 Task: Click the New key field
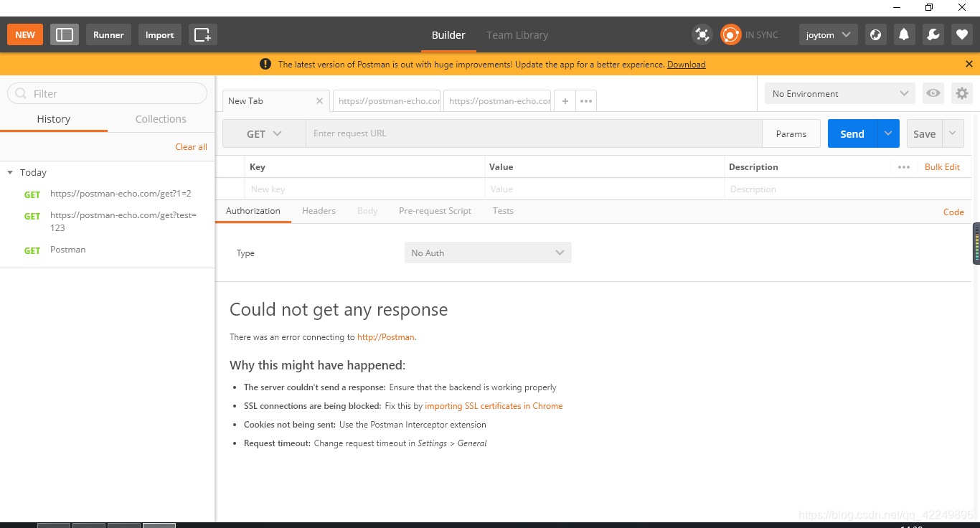(365, 189)
